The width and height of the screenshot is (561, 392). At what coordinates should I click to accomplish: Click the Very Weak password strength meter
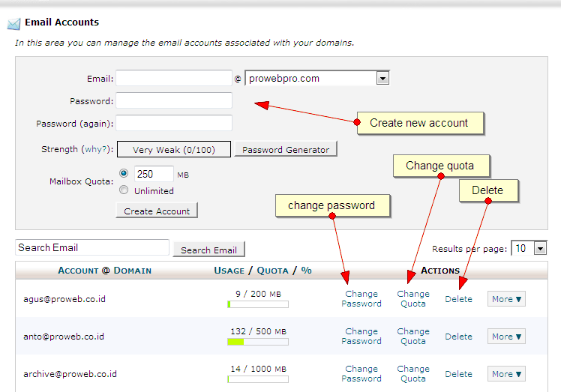pyautogui.click(x=174, y=149)
